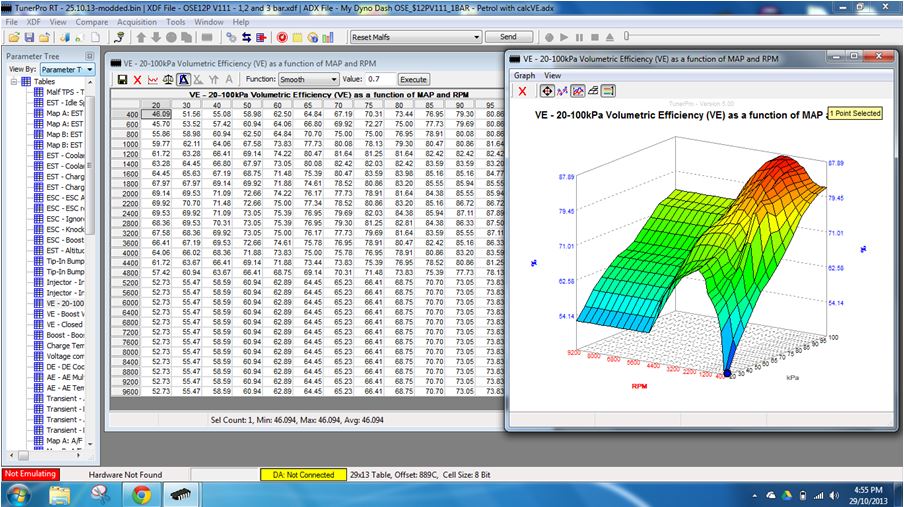Toggle the rotate crosshair tool in graph window
This screenshot has width=904, height=507.
pos(547,91)
